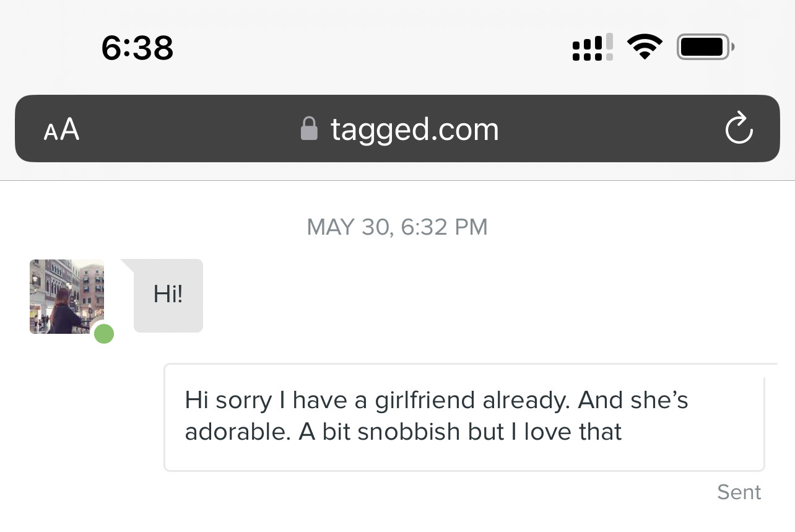This screenshot has width=795, height=532.
Task: Select the tagged.com URL text
Action: click(x=414, y=129)
